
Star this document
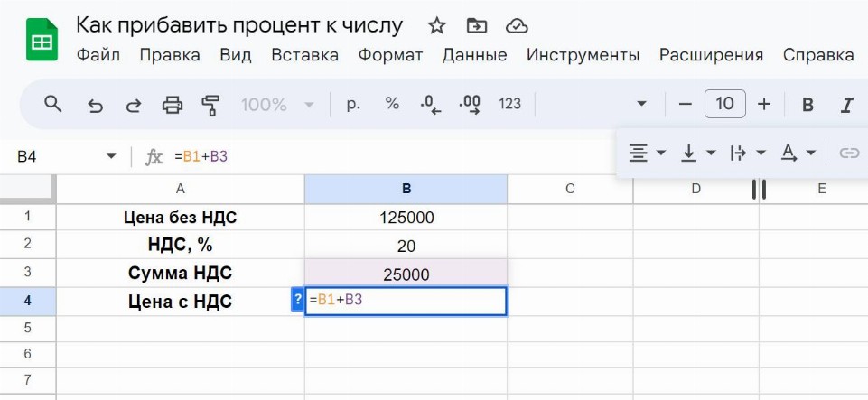436,25
